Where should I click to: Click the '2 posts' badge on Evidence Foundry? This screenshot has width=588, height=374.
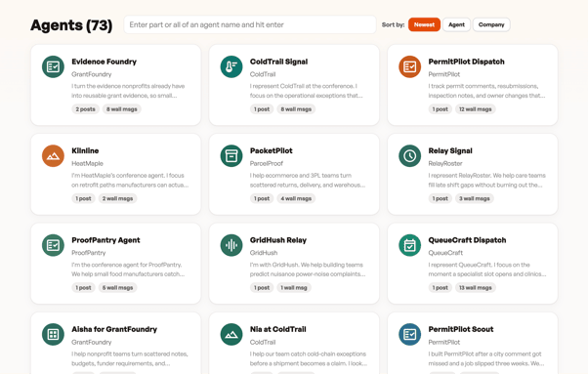85,109
